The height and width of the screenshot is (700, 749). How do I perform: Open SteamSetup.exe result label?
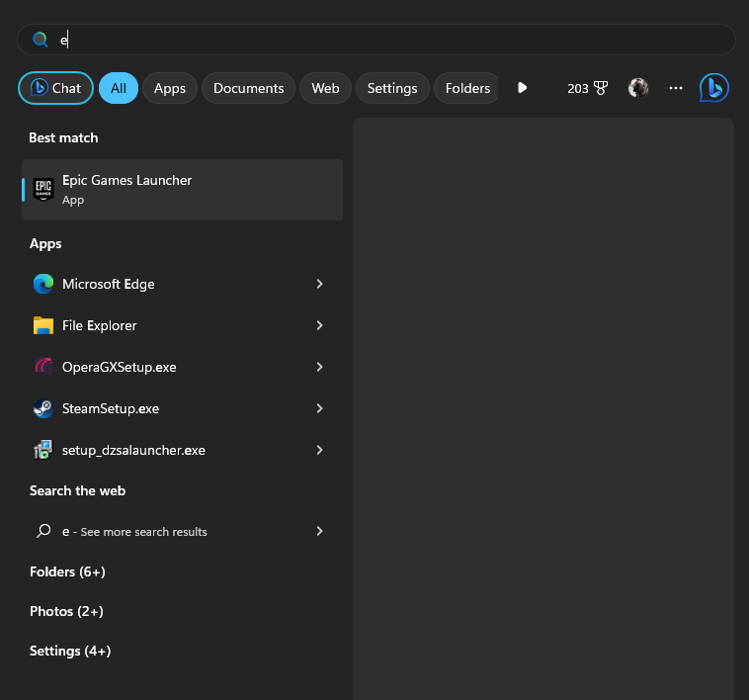coord(111,408)
